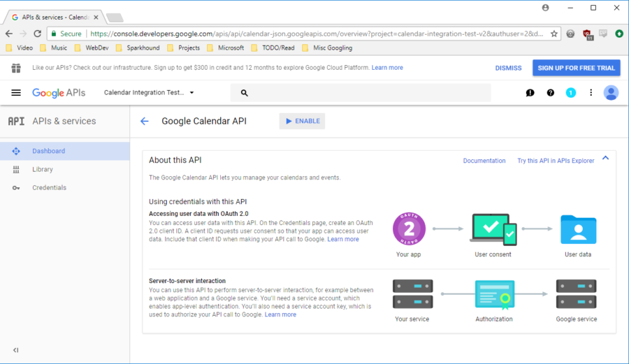
Task: Click the red shield extension icon
Action: pyautogui.click(x=588, y=34)
